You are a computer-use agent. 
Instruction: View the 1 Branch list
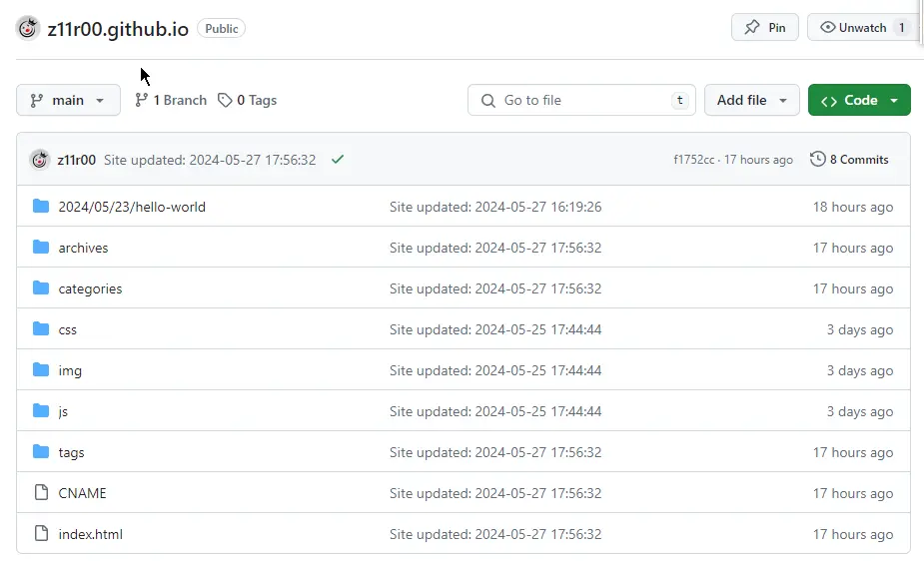171,100
